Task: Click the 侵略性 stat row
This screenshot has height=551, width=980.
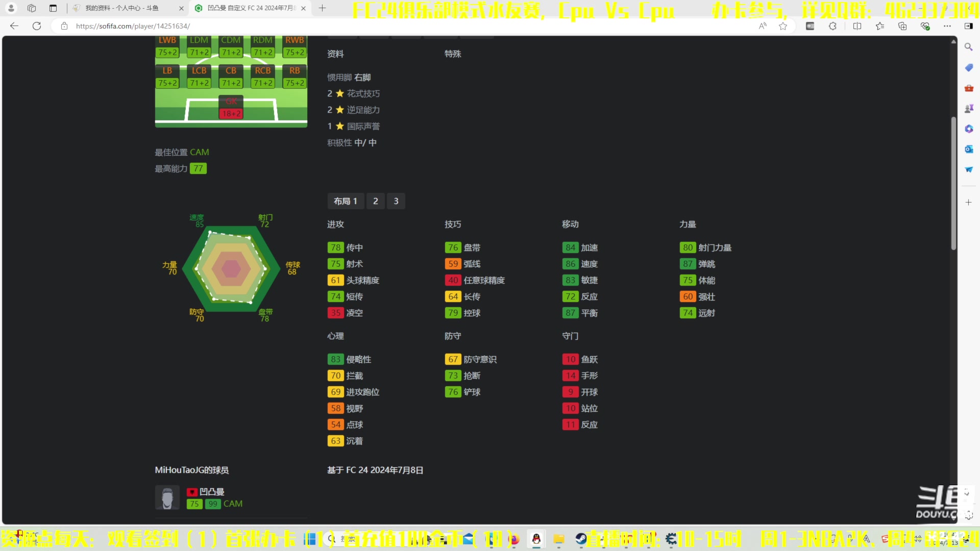Action: pyautogui.click(x=350, y=359)
